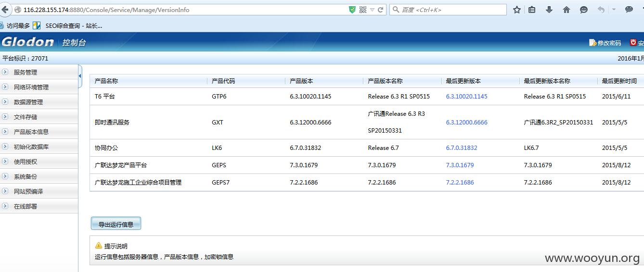Click the yellow warning icon by 提示说明

[99, 246]
